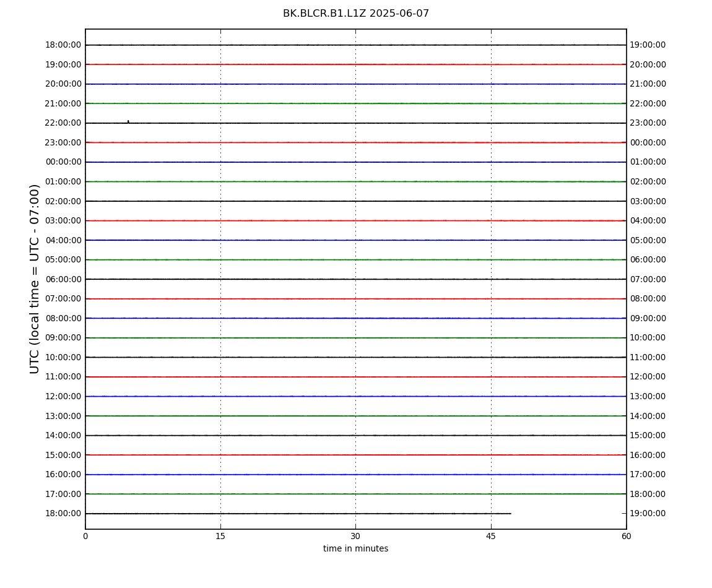Pick right-axis label 22:00:00
Viewport: 712px width, 588px height.
(648, 103)
